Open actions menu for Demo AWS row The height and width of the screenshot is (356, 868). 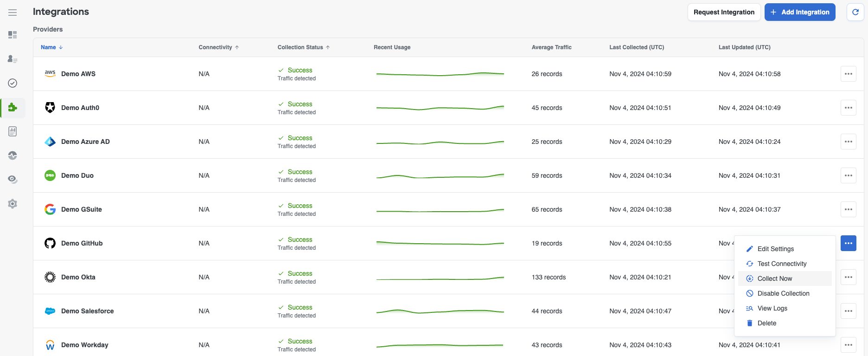[848, 74]
